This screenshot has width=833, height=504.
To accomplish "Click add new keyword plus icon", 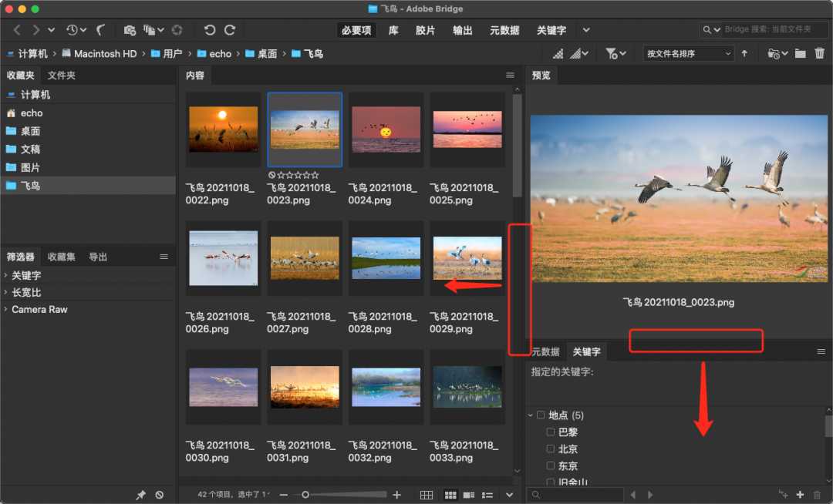I will pos(800,495).
